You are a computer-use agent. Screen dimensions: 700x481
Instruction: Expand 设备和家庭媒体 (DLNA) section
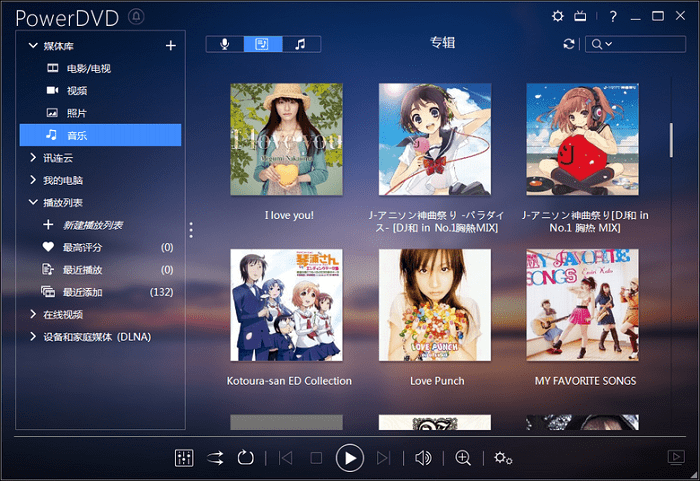[x=33, y=336]
